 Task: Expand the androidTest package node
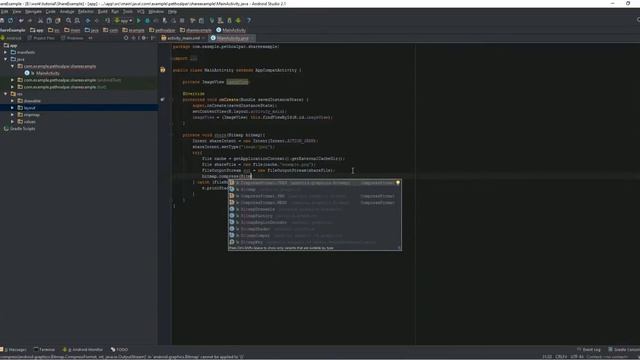pos(12,80)
